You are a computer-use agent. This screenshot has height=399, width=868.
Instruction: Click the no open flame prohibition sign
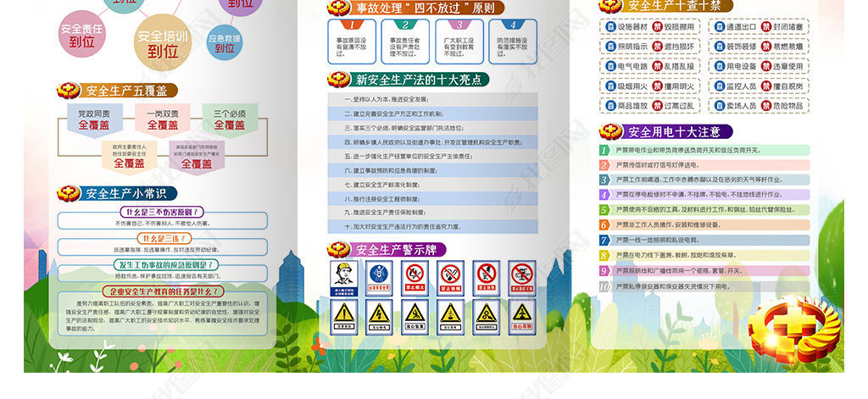415,278
